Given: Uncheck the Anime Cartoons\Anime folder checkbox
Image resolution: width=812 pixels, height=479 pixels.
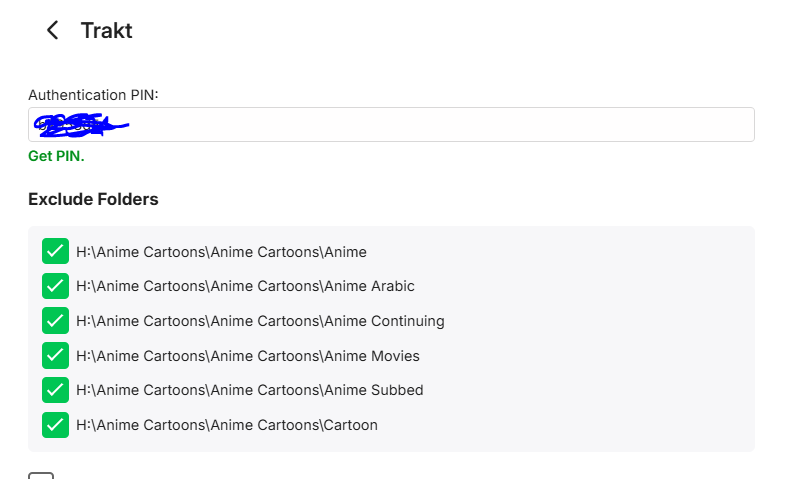Looking at the screenshot, I should tap(55, 252).
